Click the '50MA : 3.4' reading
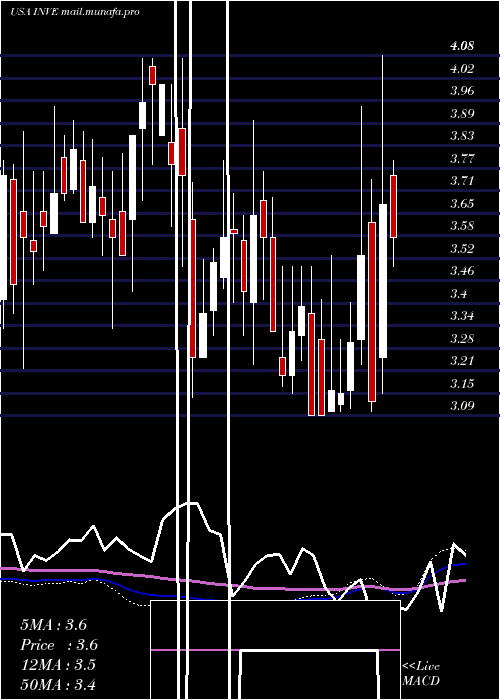The width and height of the screenshot is (500, 700). pos(58,684)
